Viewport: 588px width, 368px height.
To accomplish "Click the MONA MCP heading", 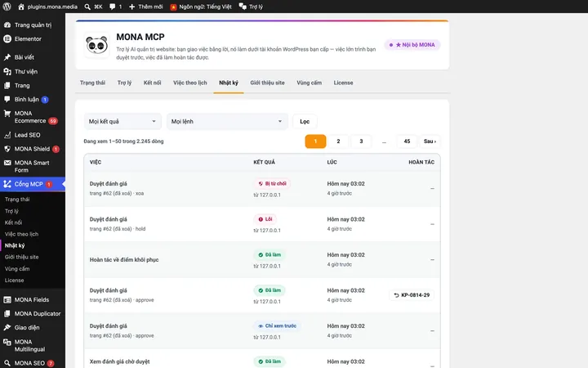I will coord(140,37).
